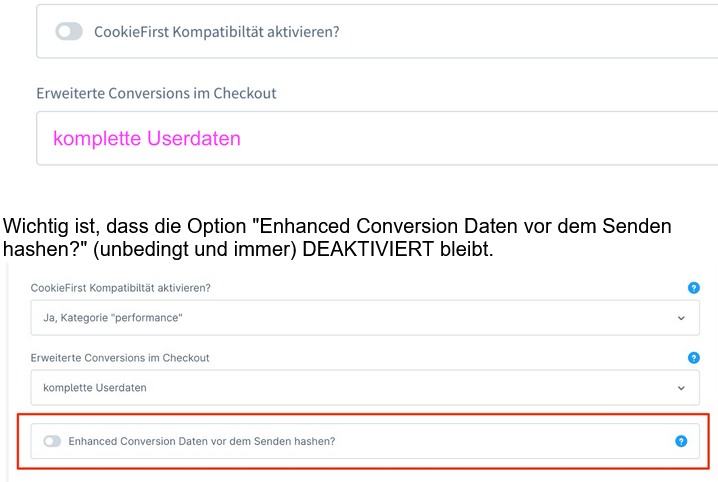The height and width of the screenshot is (482, 718).
Task: Click small 'Erweiterte Conversions im Checkout' label
Action: pyautogui.click(x=120, y=357)
